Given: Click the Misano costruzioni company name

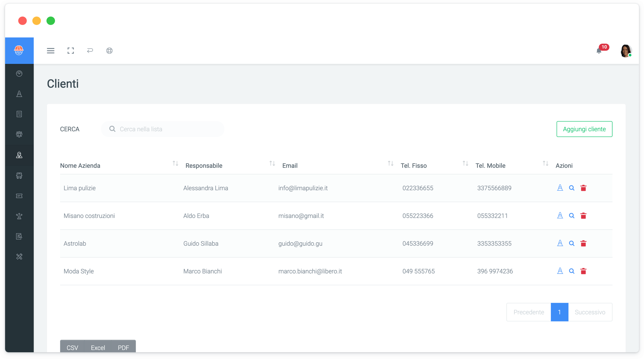Looking at the screenshot, I should [x=89, y=216].
